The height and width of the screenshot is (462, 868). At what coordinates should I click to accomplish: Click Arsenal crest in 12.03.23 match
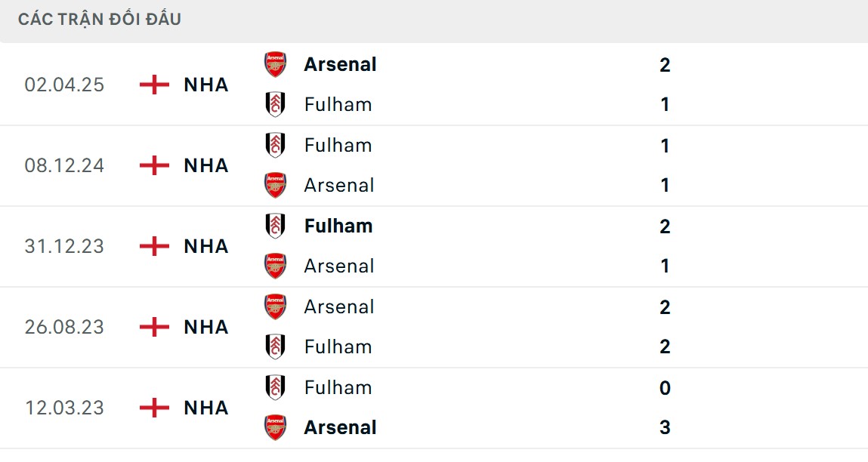click(x=275, y=427)
